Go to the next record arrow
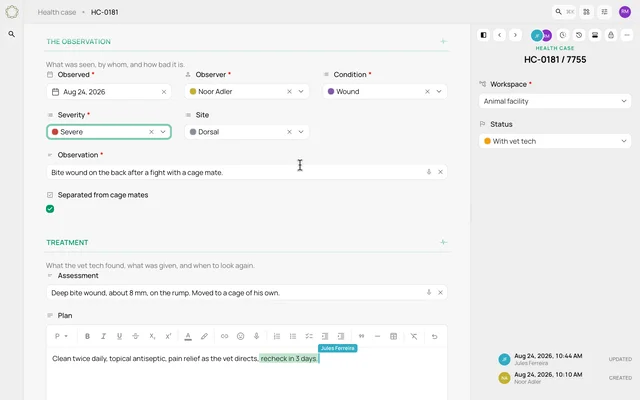 [x=515, y=35]
